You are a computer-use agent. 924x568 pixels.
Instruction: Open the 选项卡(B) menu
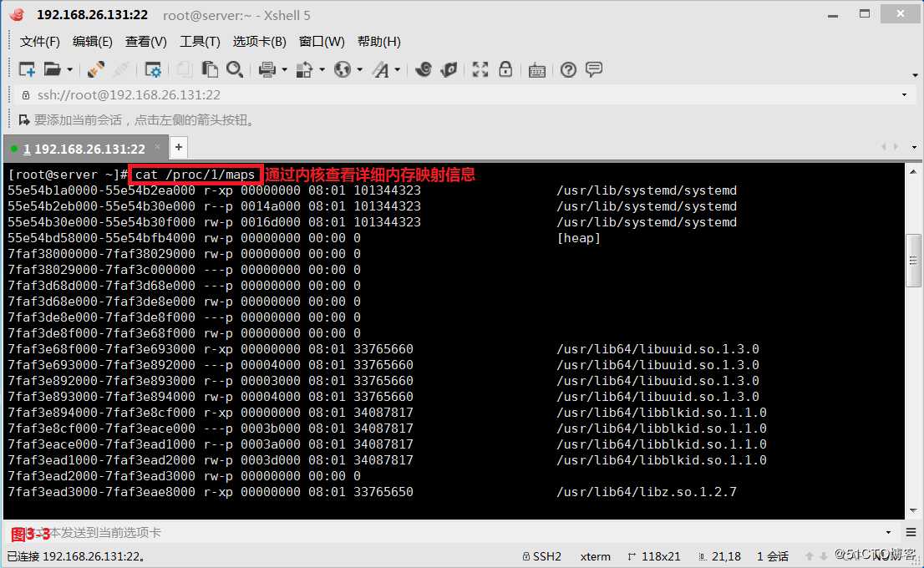tap(259, 41)
